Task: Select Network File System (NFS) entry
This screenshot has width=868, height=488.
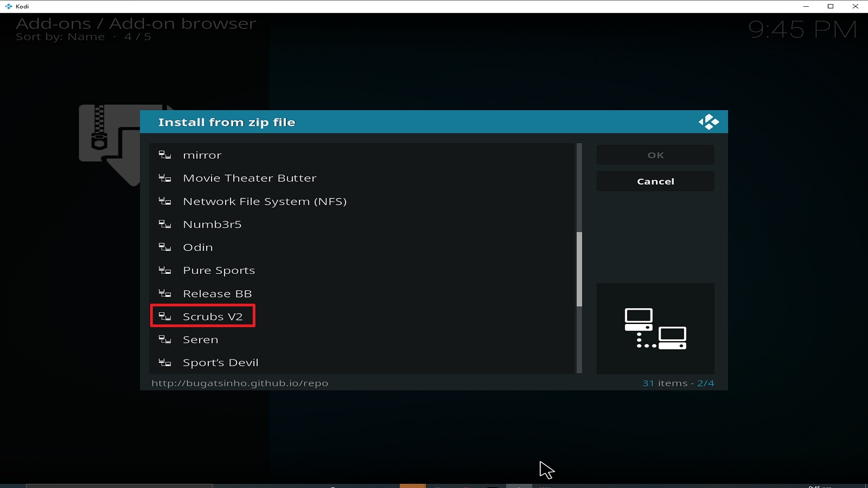Action: point(362,201)
